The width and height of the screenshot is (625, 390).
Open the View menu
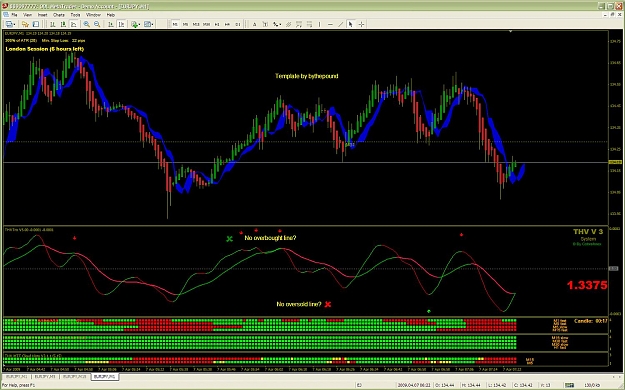[27, 15]
